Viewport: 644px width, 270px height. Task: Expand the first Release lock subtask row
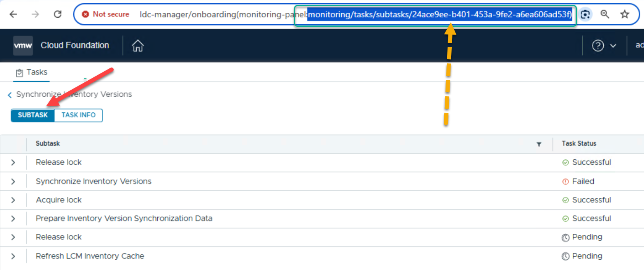[13, 163]
